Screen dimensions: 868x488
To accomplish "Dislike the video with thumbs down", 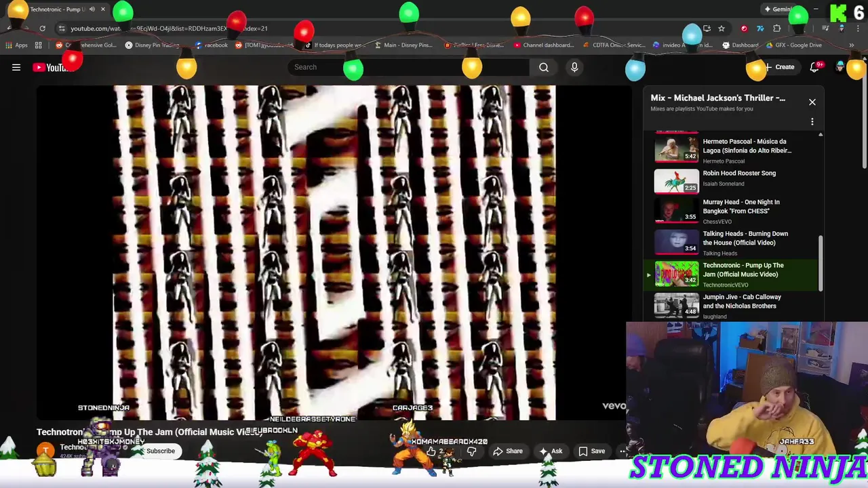I will point(471,451).
